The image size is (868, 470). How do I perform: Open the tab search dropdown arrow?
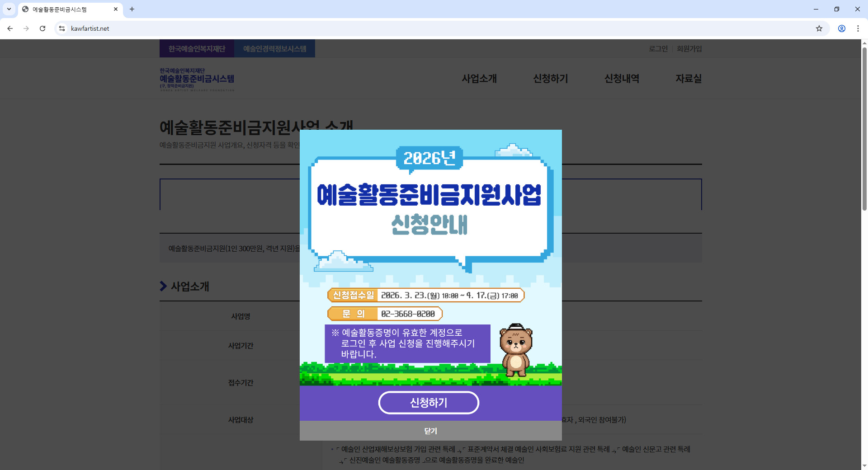pyautogui.click(x=9, y=9)
